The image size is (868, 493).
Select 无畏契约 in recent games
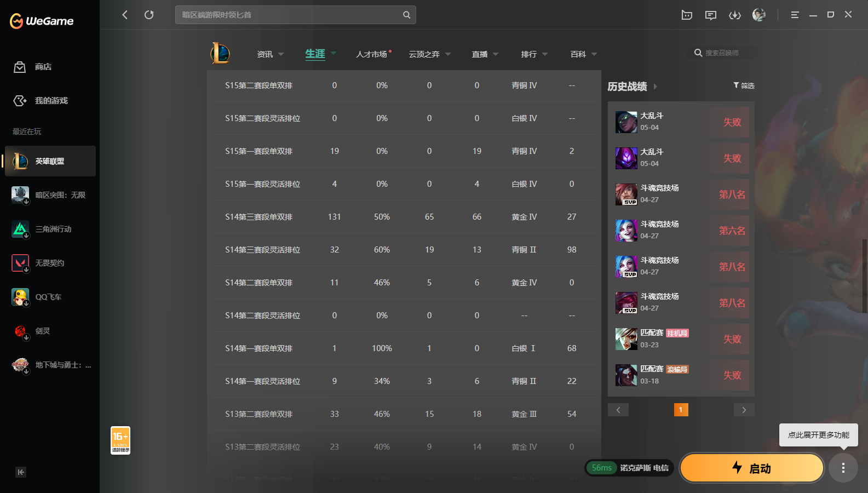(50, 263)
